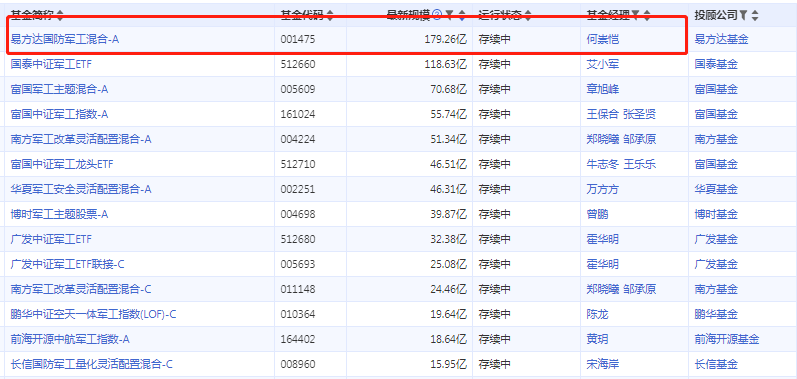Image resolution: width=797 pixels, height=379 pixels.
Task: Open the 最新规模 column filter funnel
Action: pyautogui.click(x=450, y=15)
